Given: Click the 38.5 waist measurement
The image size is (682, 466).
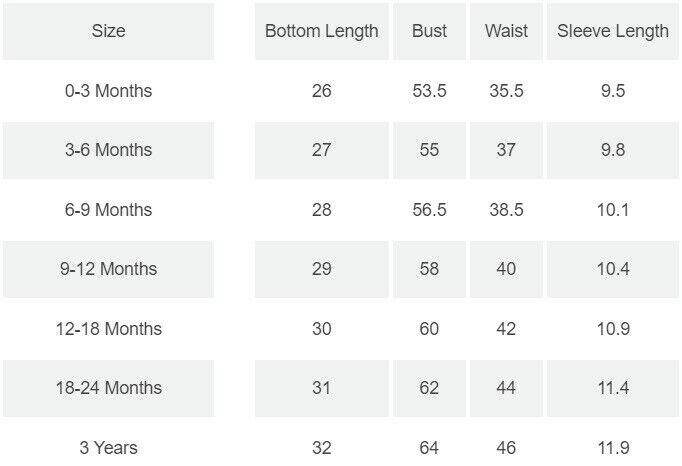Looking at the screenshot, I should point(506,210).
